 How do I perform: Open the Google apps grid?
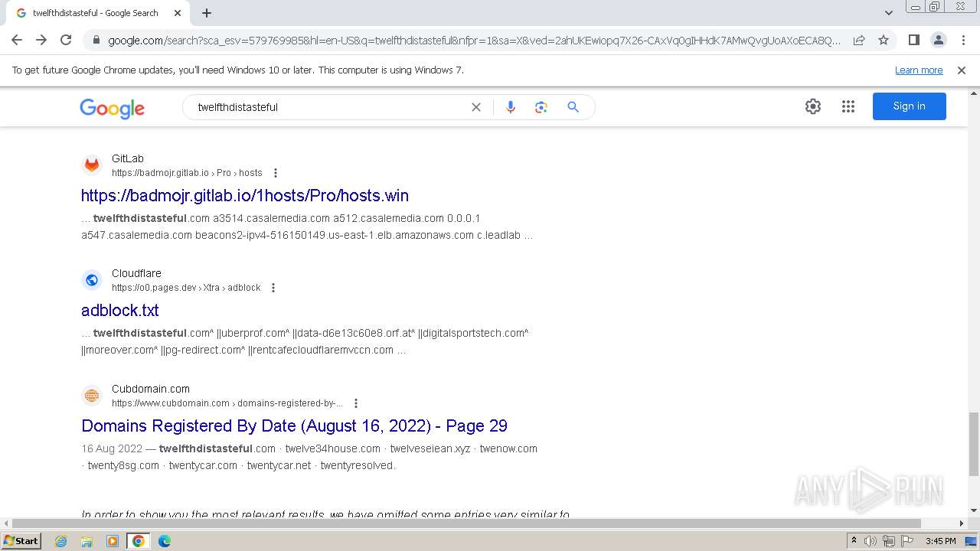click(848, 106)
